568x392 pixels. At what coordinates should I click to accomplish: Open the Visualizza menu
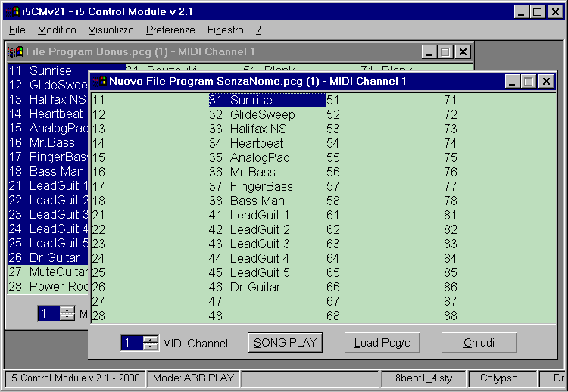111,30
